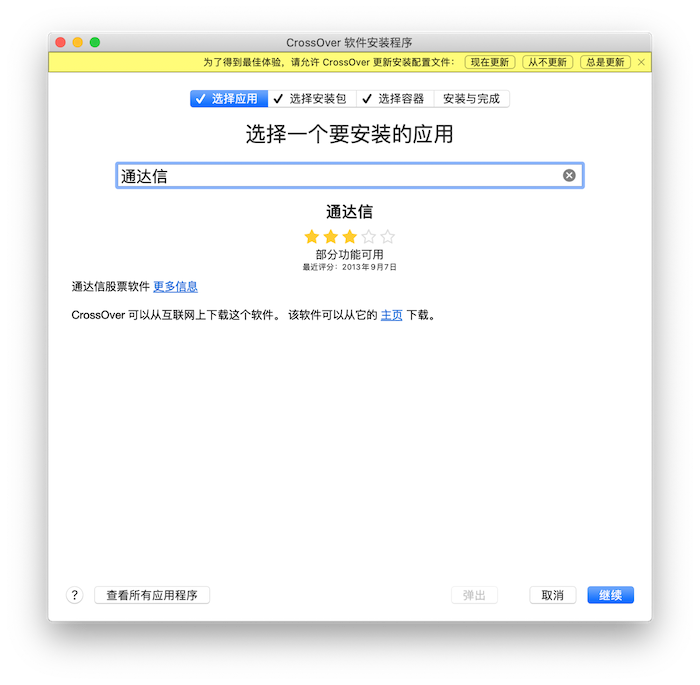Go to the 选择容器 tab
The width and height of the screenshot is (700, 685).
(x=393, y=99)
